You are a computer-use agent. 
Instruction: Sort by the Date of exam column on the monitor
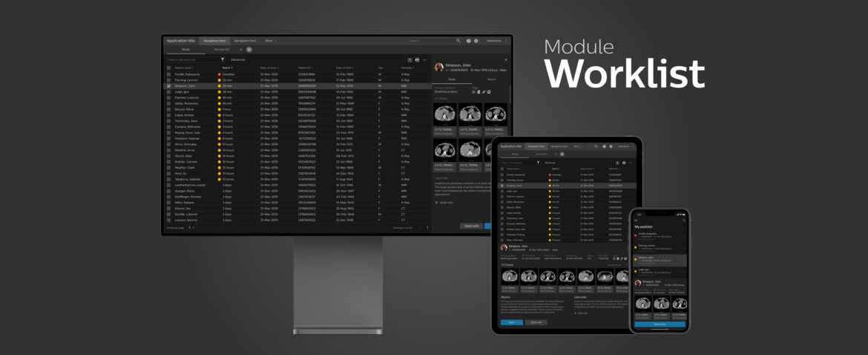pyautogui.click(x=269, y=68)
